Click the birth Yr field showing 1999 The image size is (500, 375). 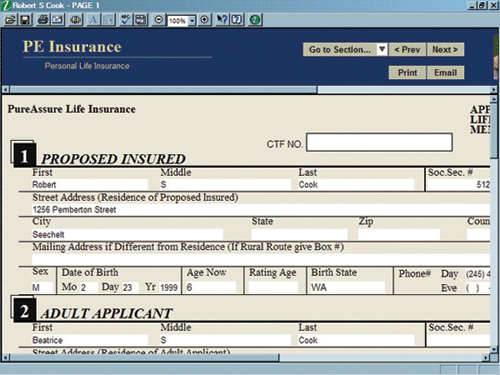click(169, 287)
